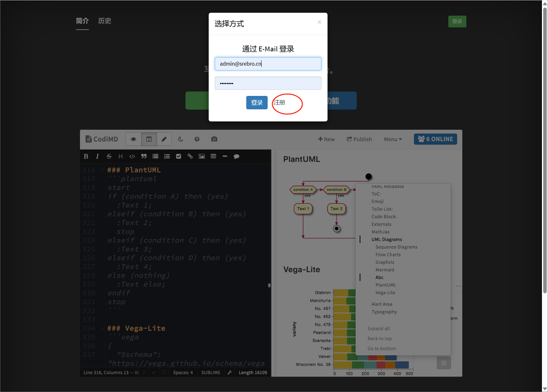Insert a checkbox list from toolbar

pyautogui.click(x=178, y=156)
